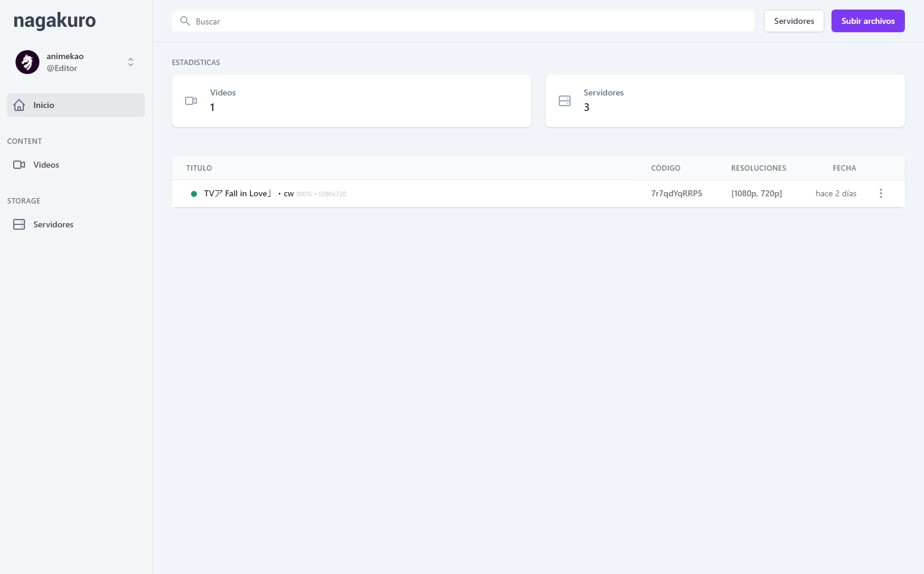Click the magnifying glass search icon

coord(185,21)
